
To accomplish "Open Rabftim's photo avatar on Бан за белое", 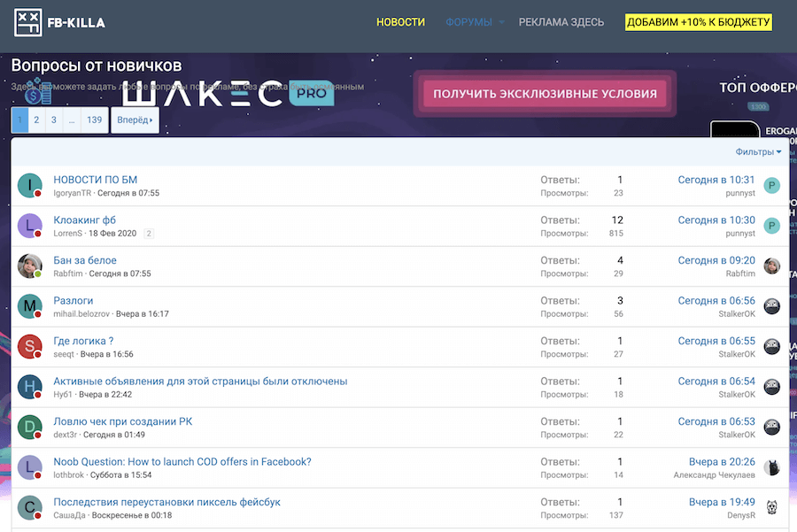I will 30,266.
